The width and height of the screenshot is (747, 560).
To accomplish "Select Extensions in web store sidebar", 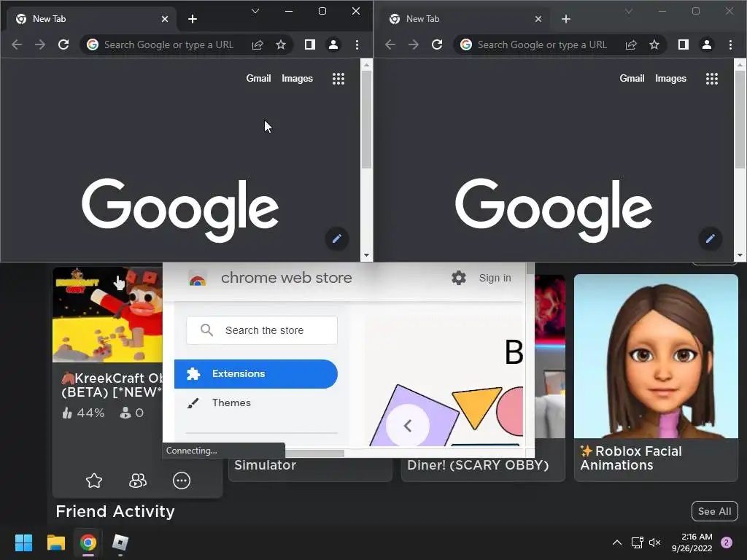I will click(x=256, y=374).
